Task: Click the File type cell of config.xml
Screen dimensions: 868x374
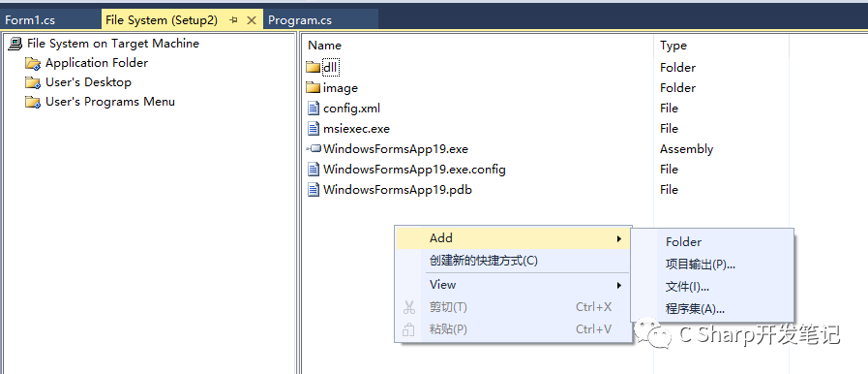Action: (669, 109)
